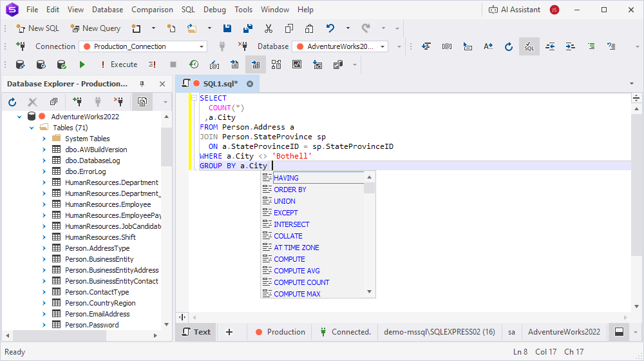Pin the Database Explorer panel
This screenshot has width=644, height=361.
142,84
